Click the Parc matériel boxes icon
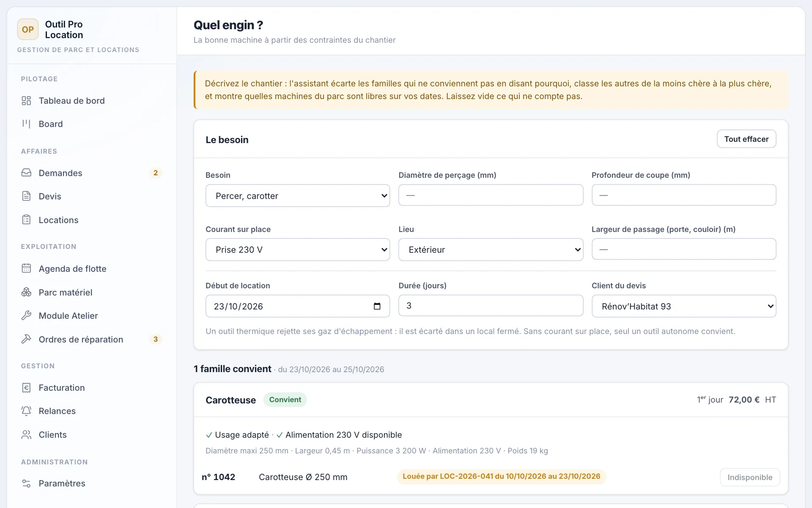The width and height of the screenshot is (812, 508). pyautogui.click(x=26, y=292)
